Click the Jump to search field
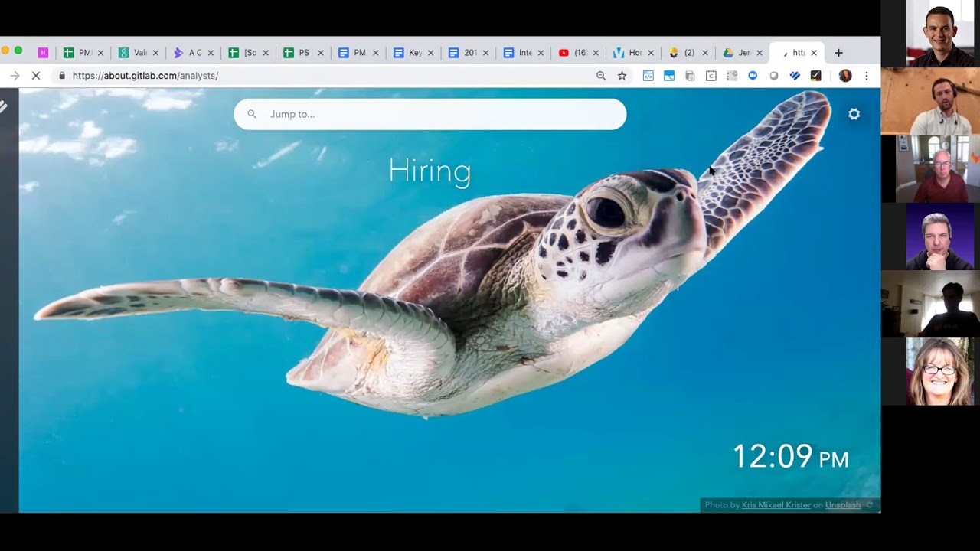980x551 pixels. point(430,114)
